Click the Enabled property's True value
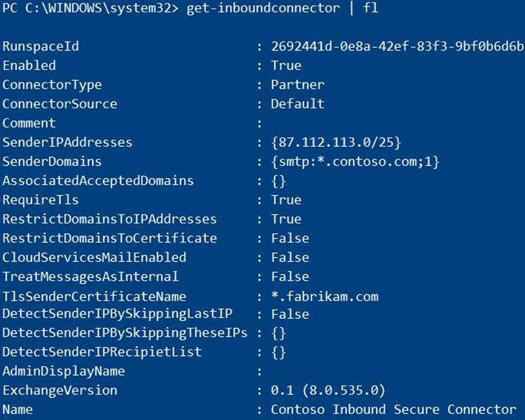This screenshot has width=525, height=420. pos(286,65)
